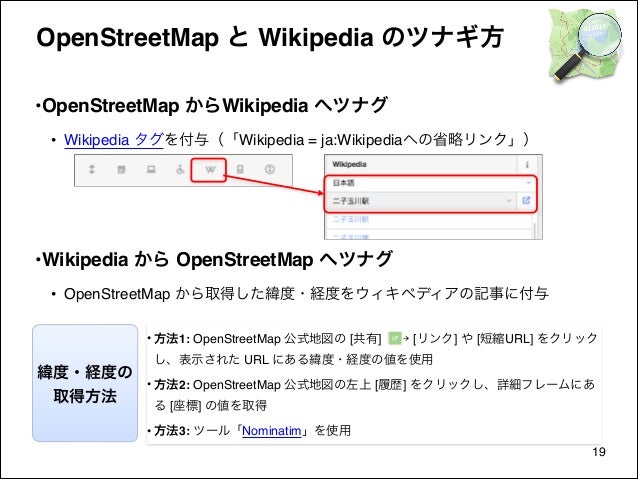
Task: Click the 方法2: label
Action: 172,385
